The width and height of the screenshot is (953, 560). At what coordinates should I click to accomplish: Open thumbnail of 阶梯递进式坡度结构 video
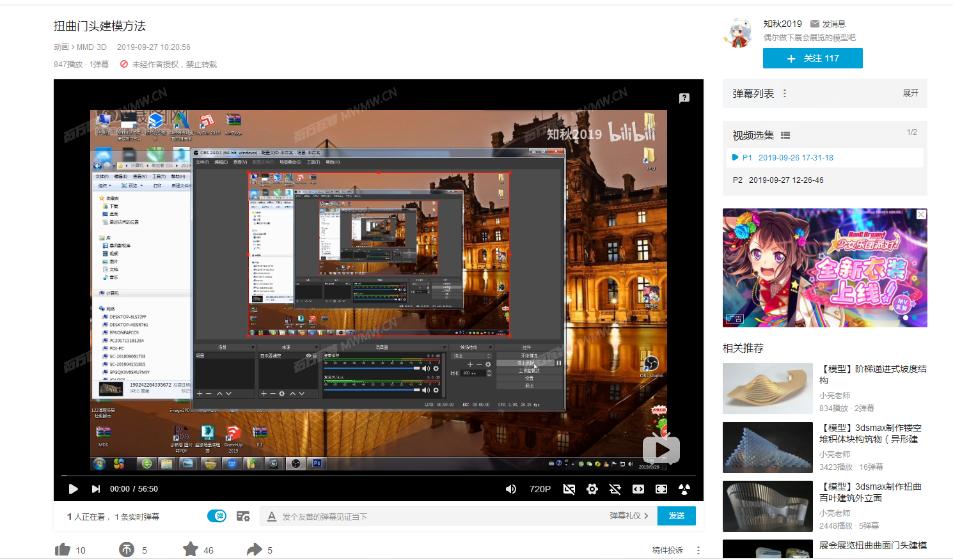tap(768, 389)
